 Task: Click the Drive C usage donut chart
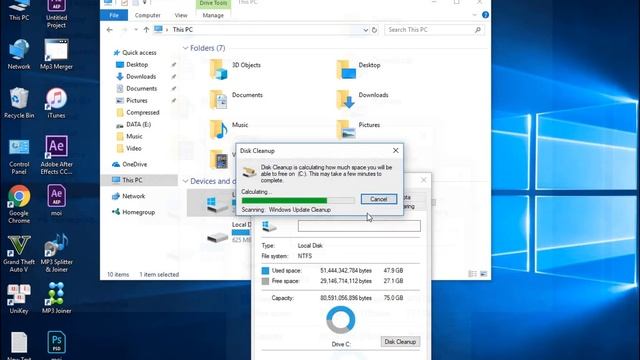point(340,320)
